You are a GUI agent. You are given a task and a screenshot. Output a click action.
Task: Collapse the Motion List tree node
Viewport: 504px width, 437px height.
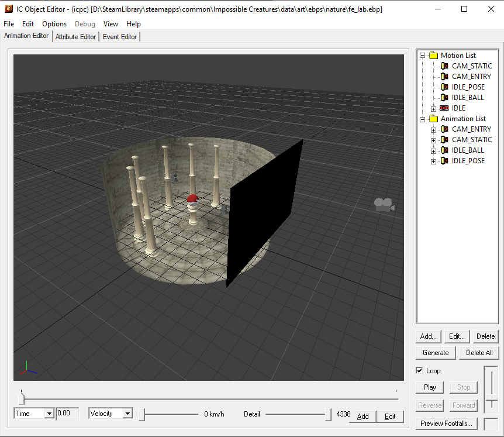(423, 56)
